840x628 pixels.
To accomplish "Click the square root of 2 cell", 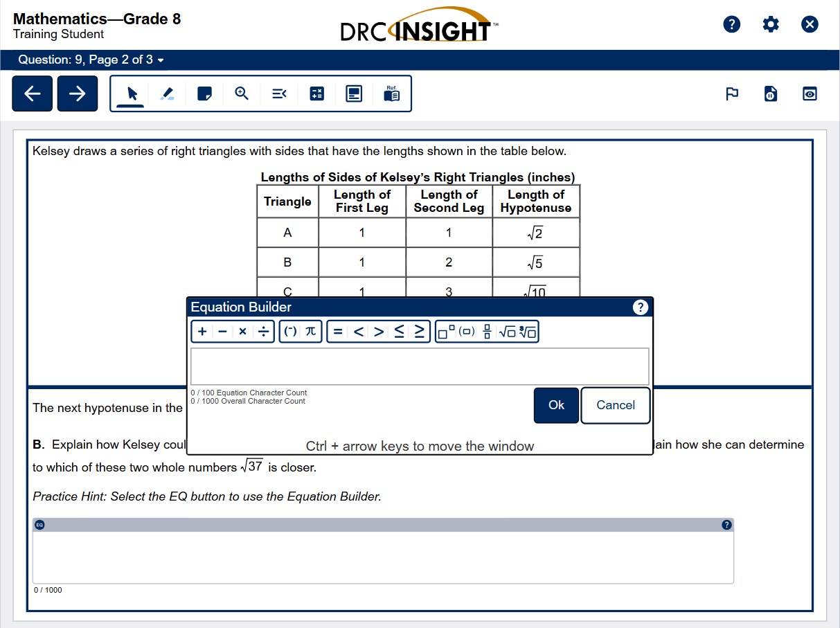I will (x=536, y=233).
